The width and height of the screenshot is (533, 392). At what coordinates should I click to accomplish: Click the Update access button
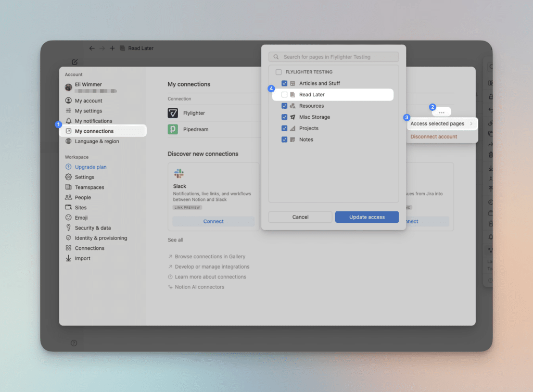366,217
